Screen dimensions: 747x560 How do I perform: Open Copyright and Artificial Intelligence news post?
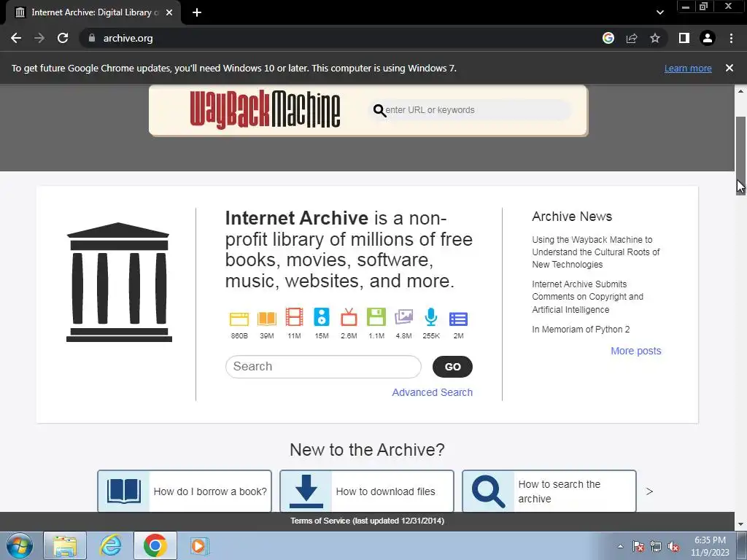click(x=587, y=297)
